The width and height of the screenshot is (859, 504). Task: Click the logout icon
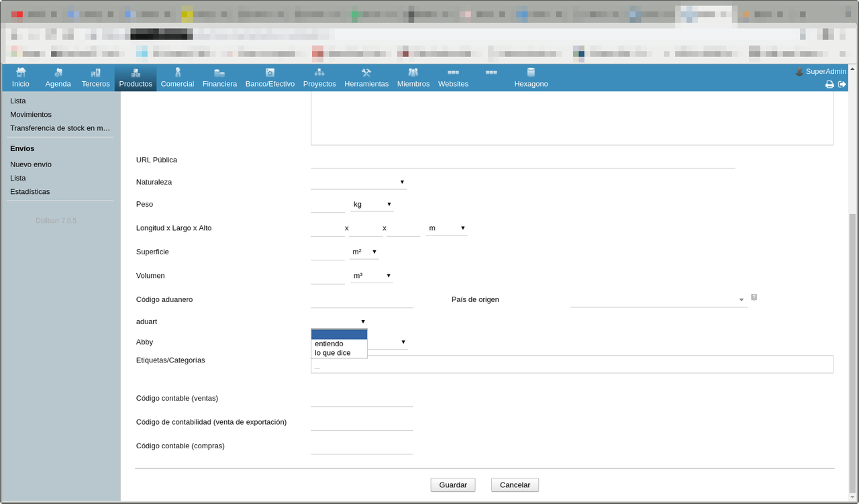point(842,85)
